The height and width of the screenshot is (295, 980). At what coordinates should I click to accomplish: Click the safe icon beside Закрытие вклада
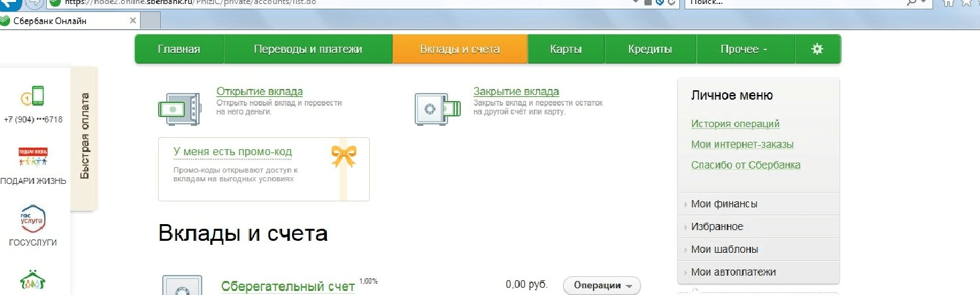tap(437, 108)
